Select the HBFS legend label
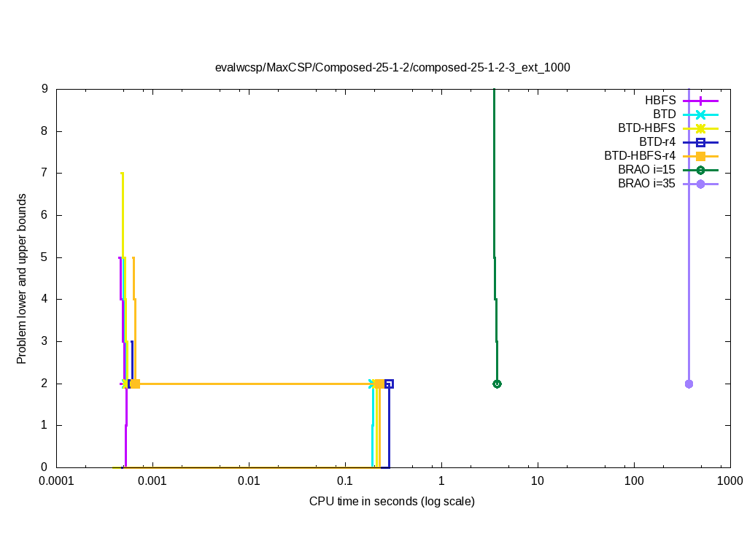Image resolution: width=747 pixels, height=560 pixels. pyautogui.click(x=660, y=101)
